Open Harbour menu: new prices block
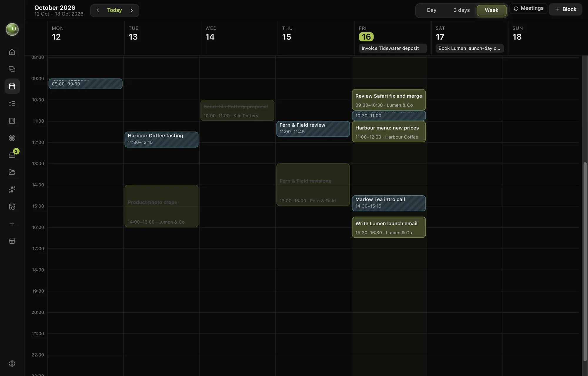588x376 pixels. 389,132
